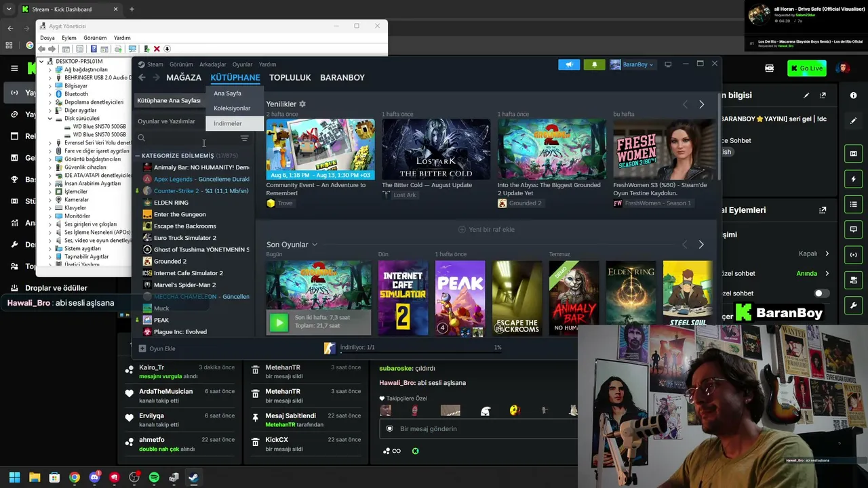Collapse the KATEGORİZE EDİLMEMİŞ category
Viewport: 868px width, 488px height.
(138, 156)
